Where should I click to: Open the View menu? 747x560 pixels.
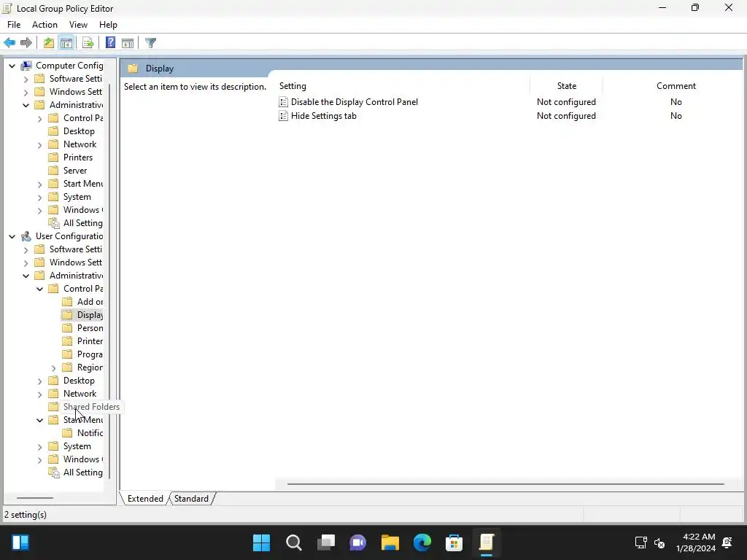click(78, 25)
